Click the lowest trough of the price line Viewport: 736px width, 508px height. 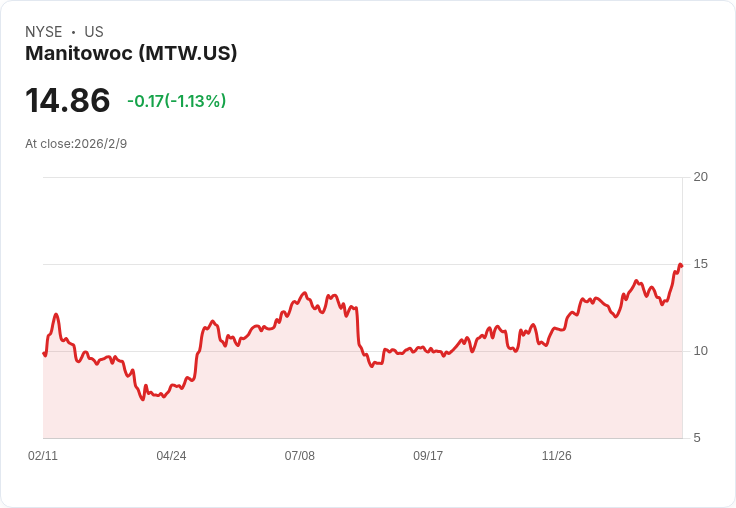coord(143,399)
